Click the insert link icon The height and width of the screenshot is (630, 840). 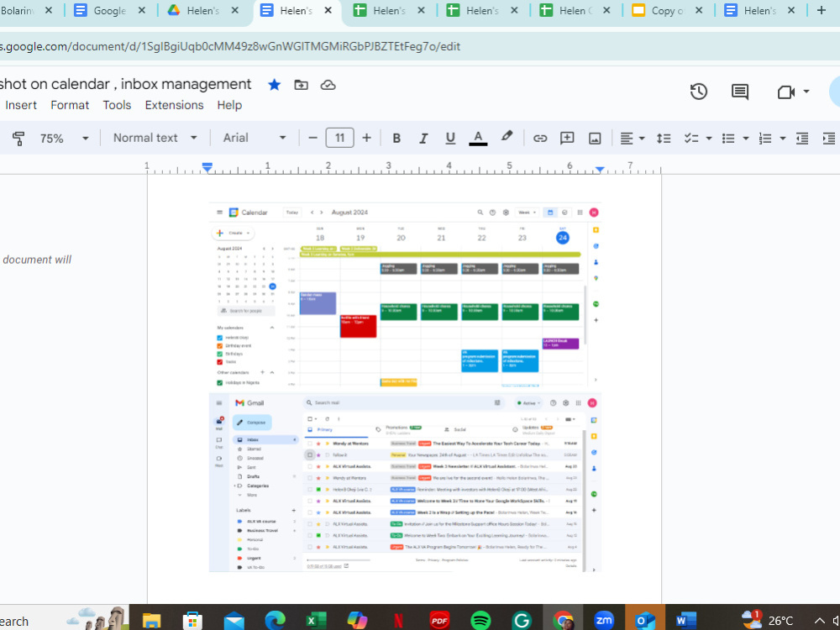(x=540, y=139)
